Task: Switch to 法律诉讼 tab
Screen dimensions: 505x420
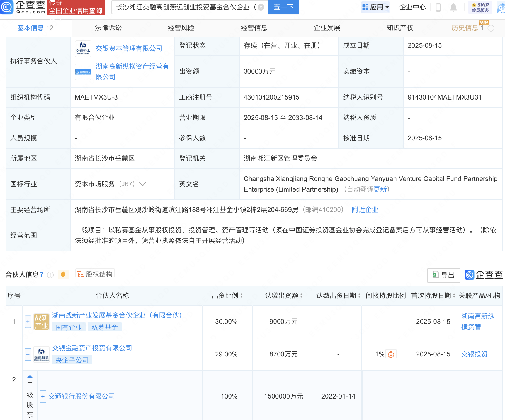Action: [x=108, y=28]
